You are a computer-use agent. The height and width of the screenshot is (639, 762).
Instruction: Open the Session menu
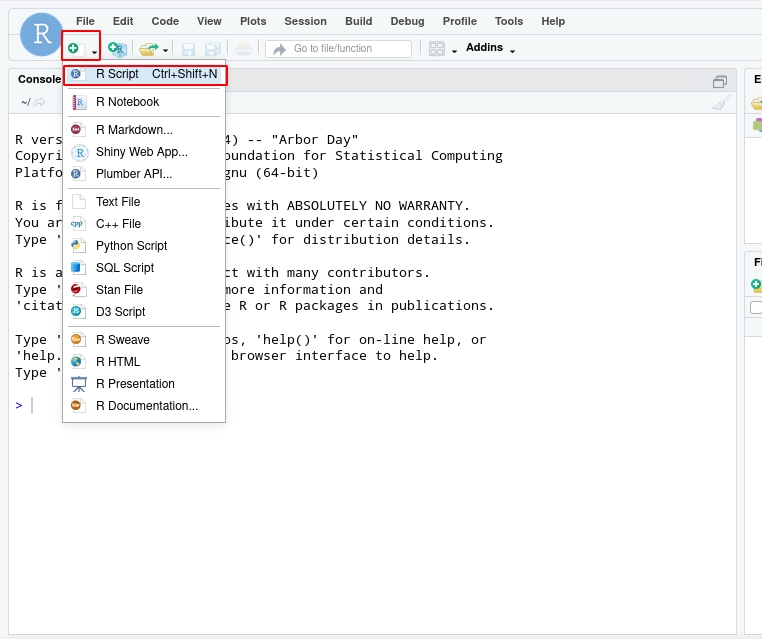click(x=305, y=21)
